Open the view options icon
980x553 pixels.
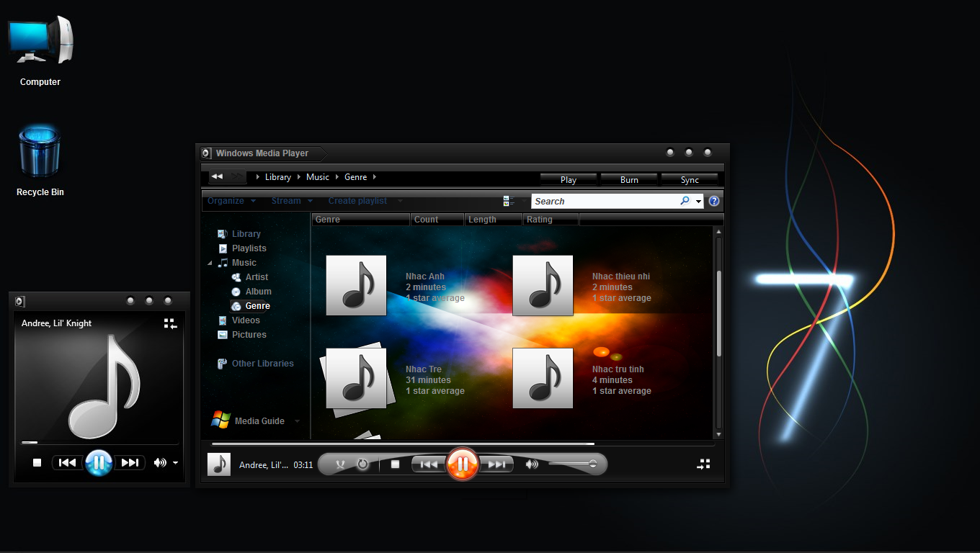(507, 201)
